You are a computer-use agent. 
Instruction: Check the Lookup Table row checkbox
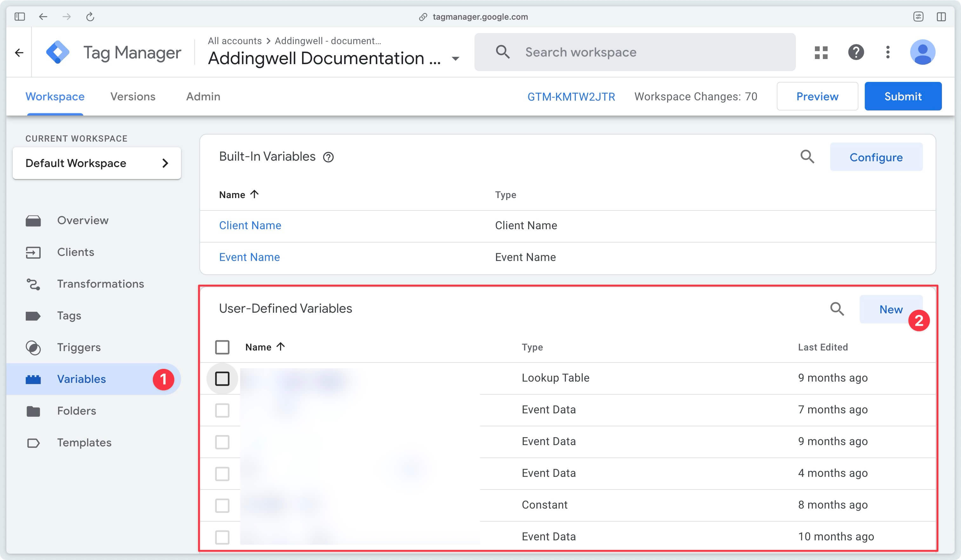pyautogui.click(x=222, y=378)
